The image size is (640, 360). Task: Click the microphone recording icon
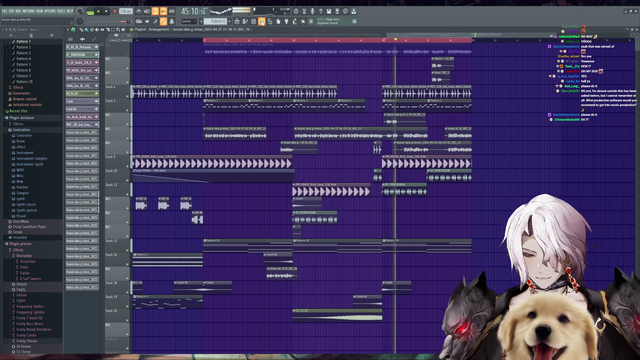(312, 11)
